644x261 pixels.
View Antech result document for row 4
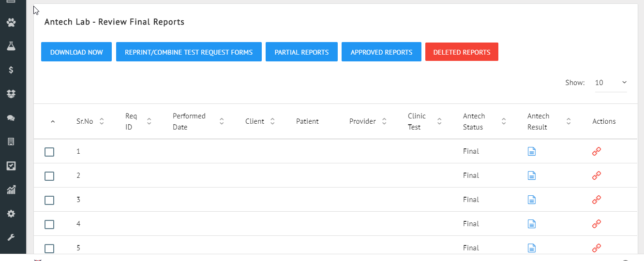(x=531, y=224)
